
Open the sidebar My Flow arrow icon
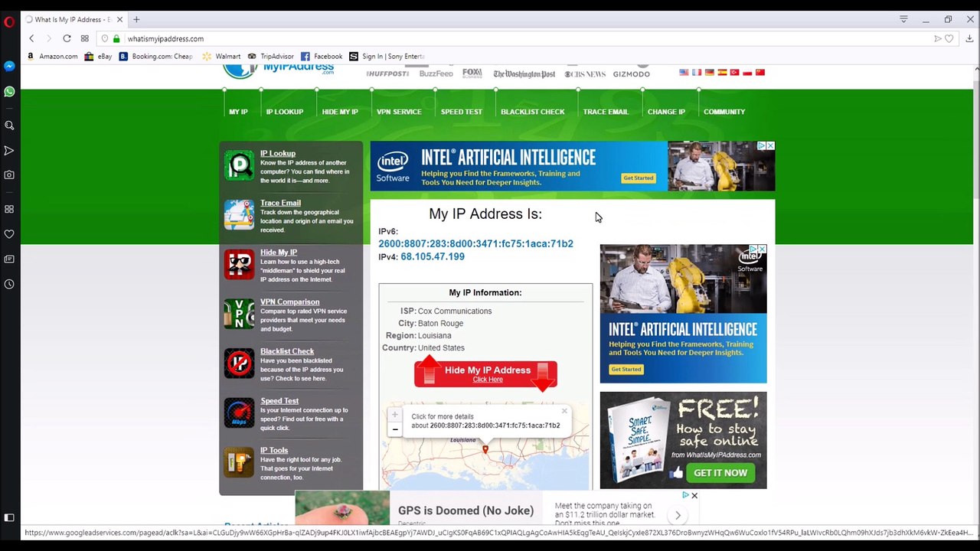(x=9, y=151)
